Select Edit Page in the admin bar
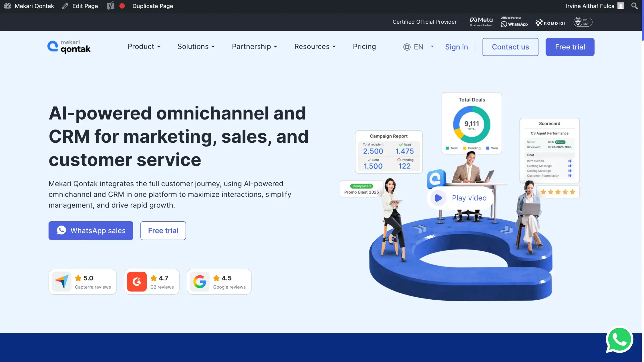This screenshot has height=362, width=644. pyautogui.click(x=80, y=6)
